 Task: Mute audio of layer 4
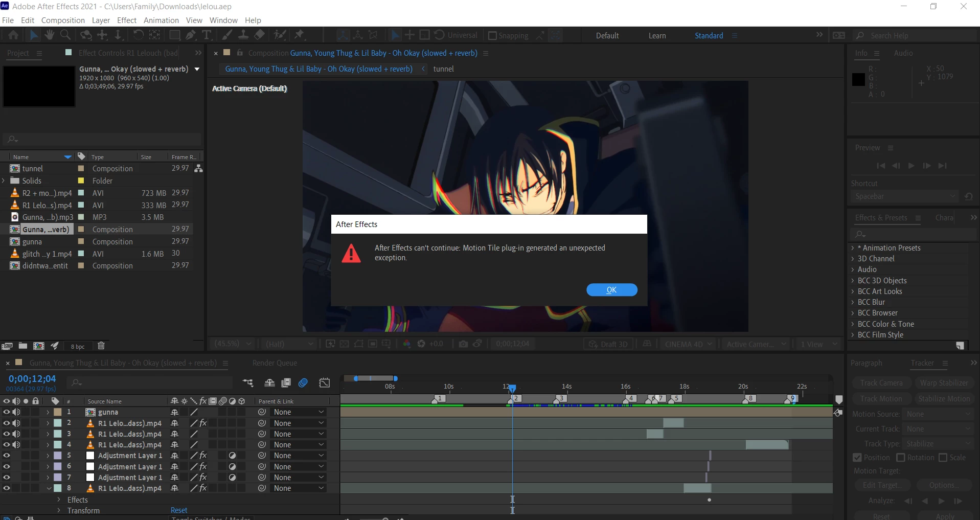point(16,445)
